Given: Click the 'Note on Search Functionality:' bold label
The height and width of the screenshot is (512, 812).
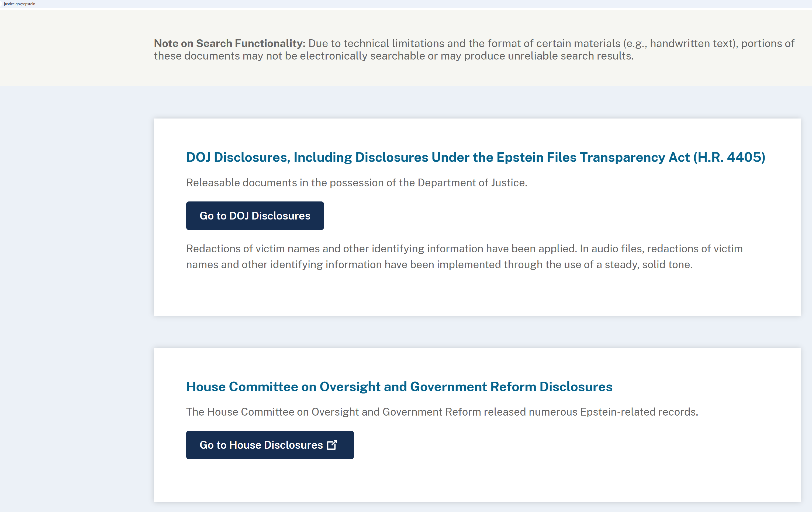Looking at the screenshot, I should click(229, 43).
